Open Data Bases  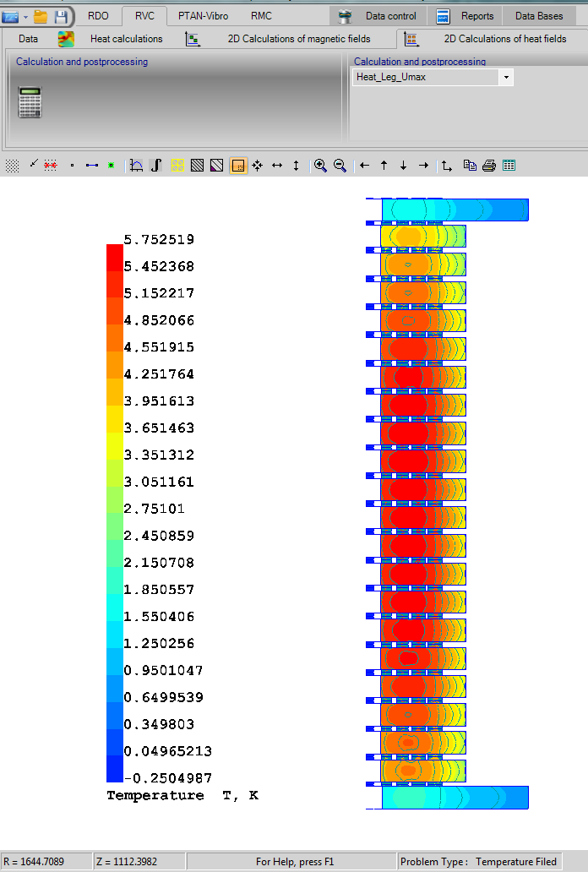pyautogui.click(x=539, y=16)
